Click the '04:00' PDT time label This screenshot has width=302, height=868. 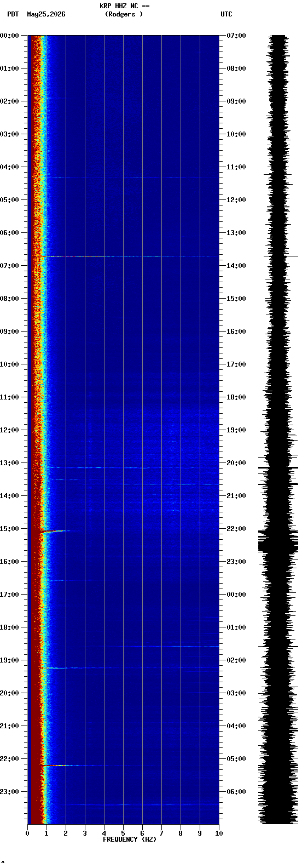tap(10, 167)
